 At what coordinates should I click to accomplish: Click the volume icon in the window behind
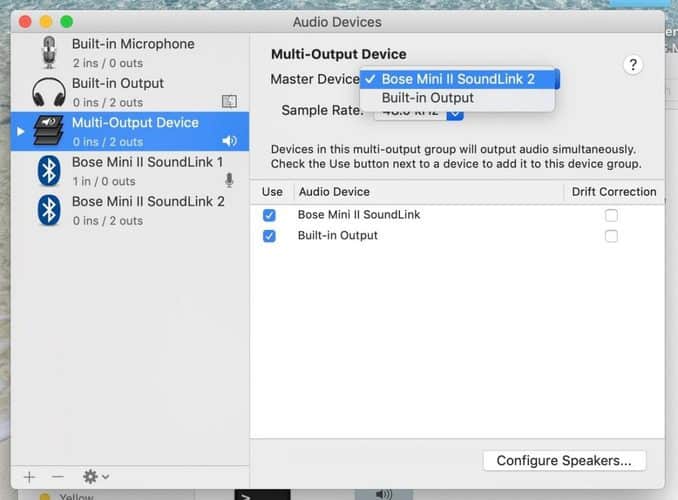coord(384,494)
